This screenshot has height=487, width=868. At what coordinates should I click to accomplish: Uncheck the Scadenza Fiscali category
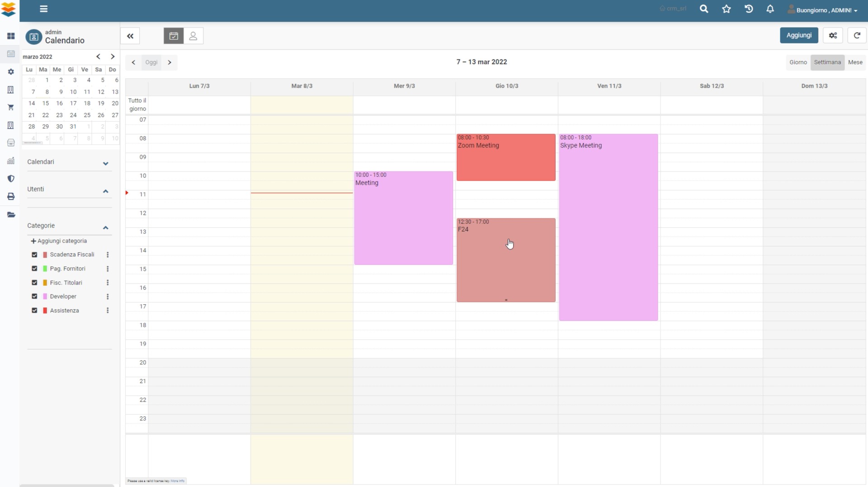[x=34, y=255]
